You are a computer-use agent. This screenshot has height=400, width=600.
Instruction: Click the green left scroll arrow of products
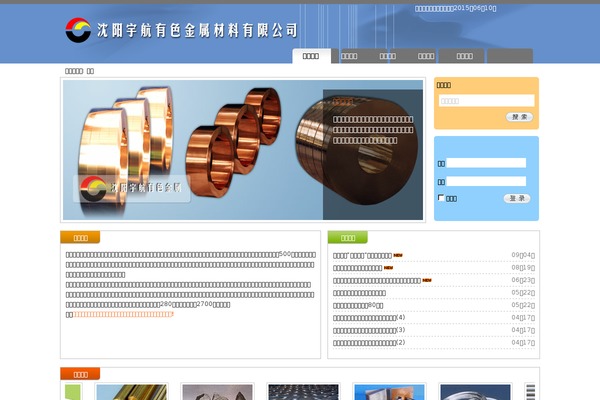(73, 392)
